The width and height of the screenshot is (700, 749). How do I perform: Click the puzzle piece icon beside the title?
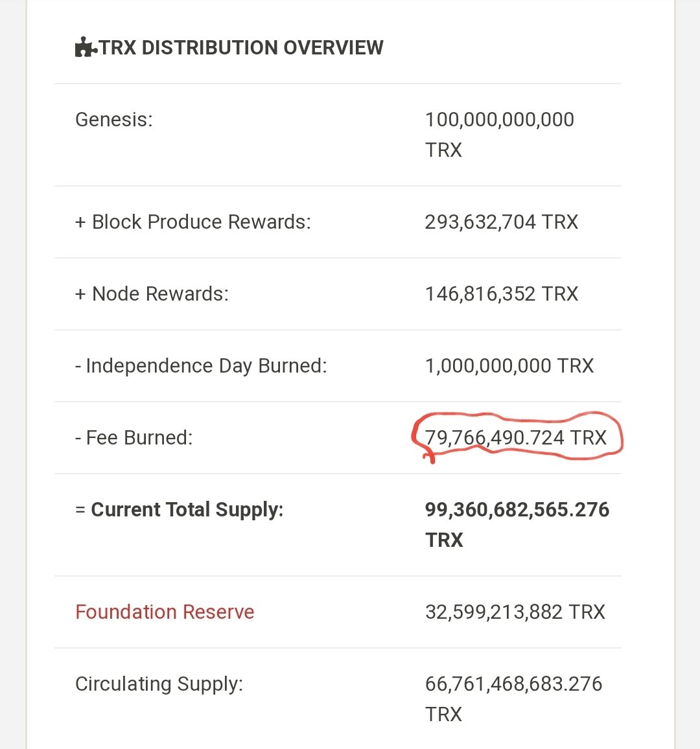(x=85, y=47)
